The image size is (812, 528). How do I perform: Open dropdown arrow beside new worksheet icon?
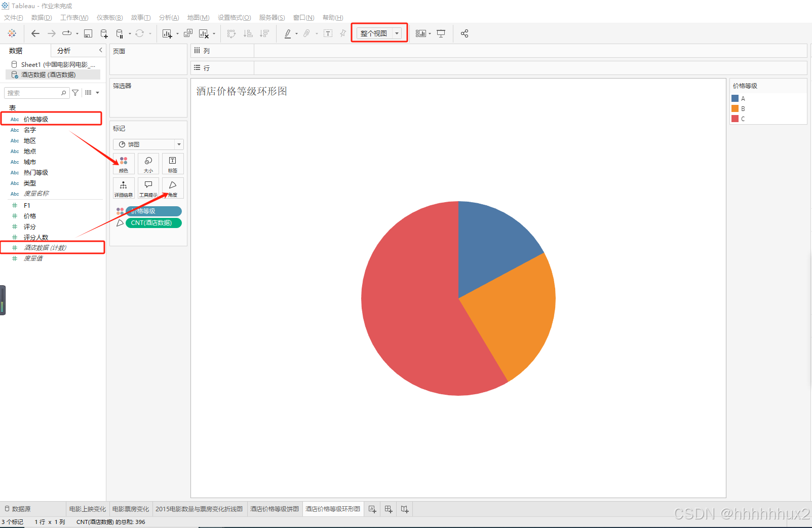pyautogui.click(x=177, y=34)
